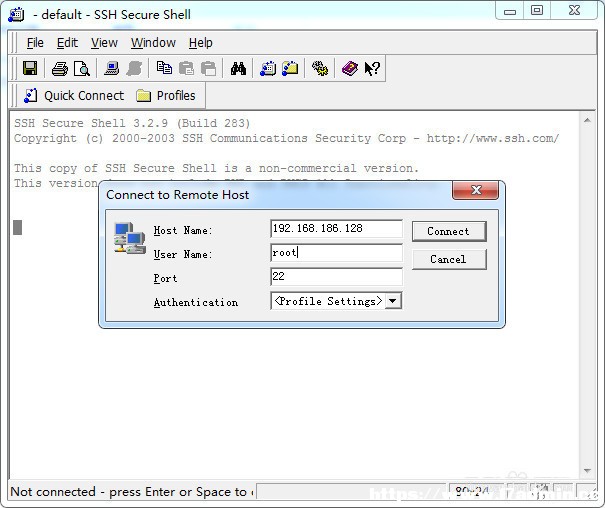Click the Profiles folder icon
This screenshot has width=605, height=508.
pyautogui.click(x=143, y=96)
